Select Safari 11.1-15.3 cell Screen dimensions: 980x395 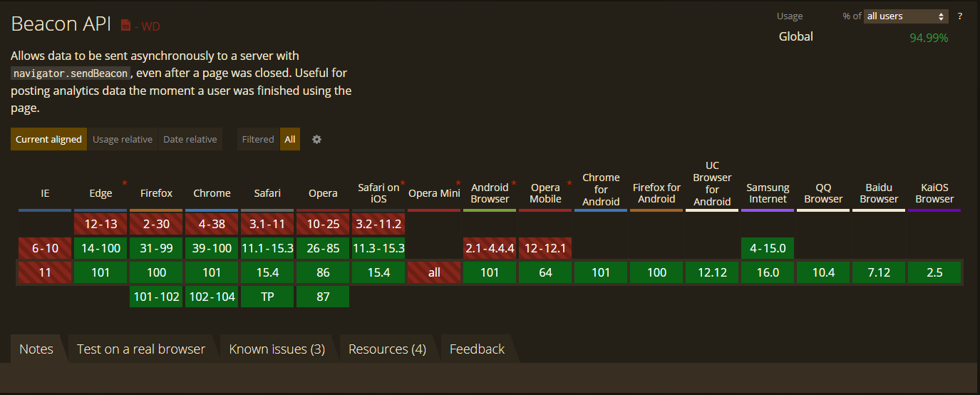pos(267,248)
